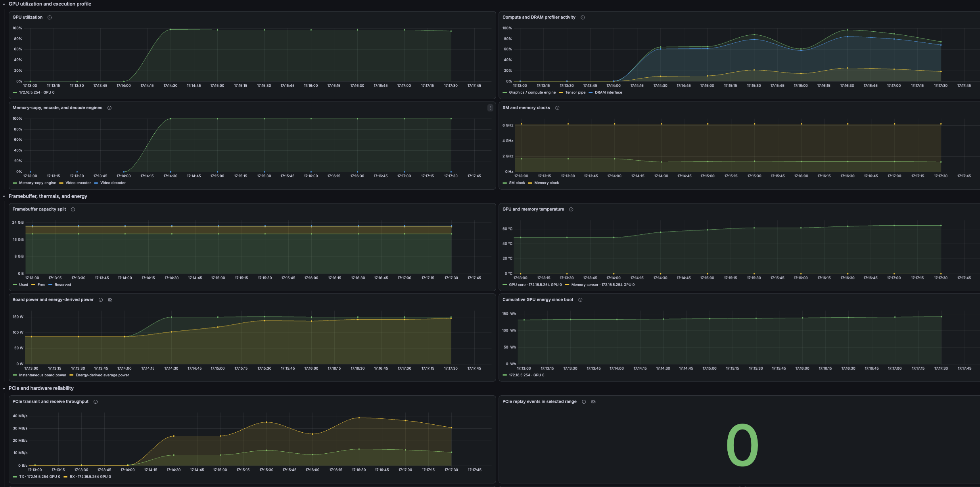Image resolution: width=980 pixels, height=487 pixels.
Task: Click info icon beside SM and memory clocks
Action: tap(557, 108)
